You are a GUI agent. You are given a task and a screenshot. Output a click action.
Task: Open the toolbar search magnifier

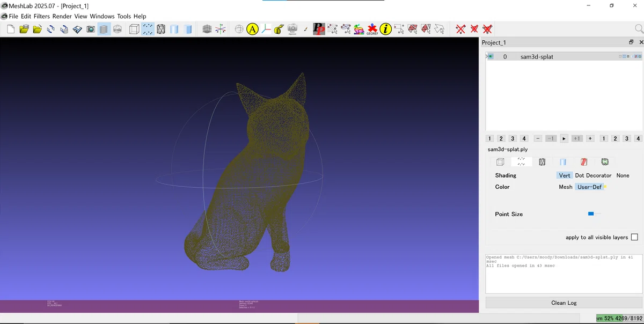639,29
